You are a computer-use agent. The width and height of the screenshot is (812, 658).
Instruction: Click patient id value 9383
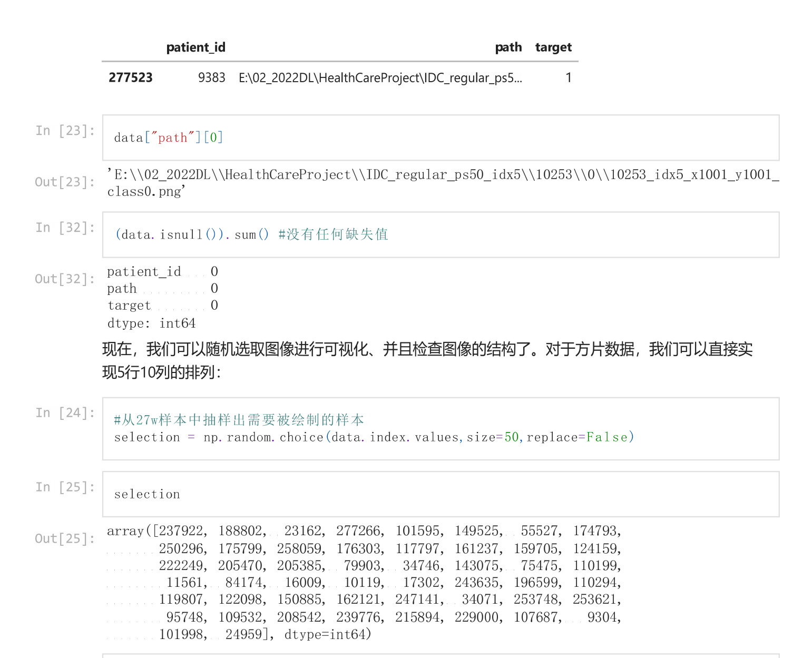[212, 77]
